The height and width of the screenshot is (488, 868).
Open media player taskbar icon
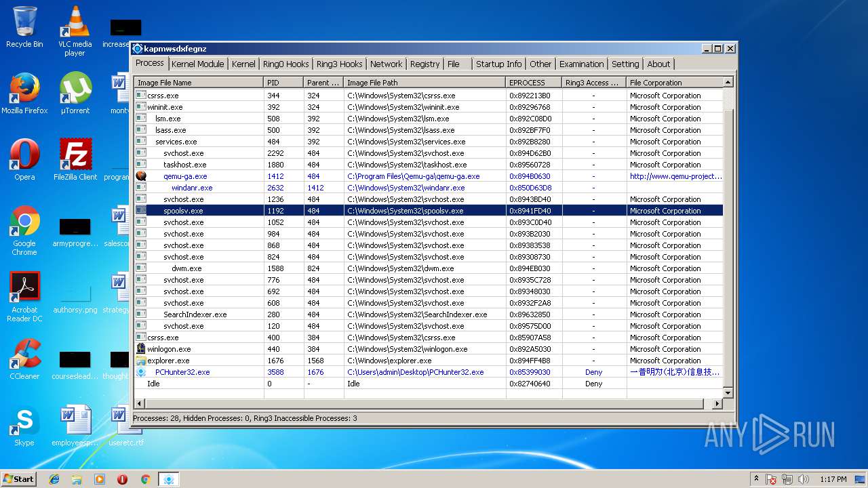pyautogui.click(x=100, y=479)
